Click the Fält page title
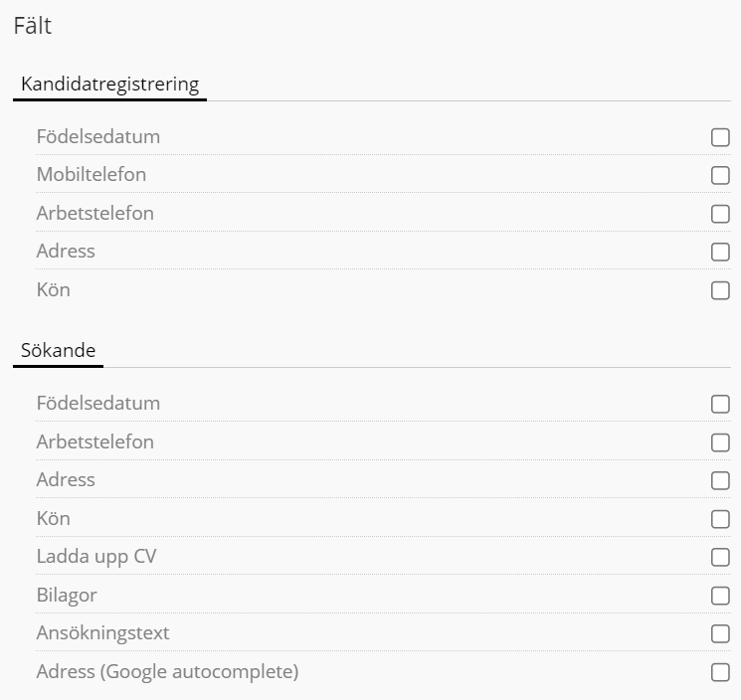The width and height of the screenshot is (741, 700). [33, 27]
